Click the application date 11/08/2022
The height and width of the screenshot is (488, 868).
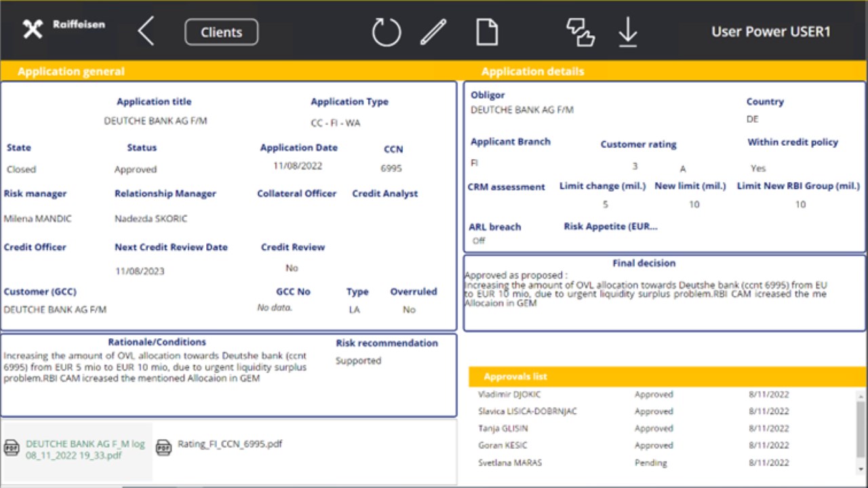tap(298, 165)
